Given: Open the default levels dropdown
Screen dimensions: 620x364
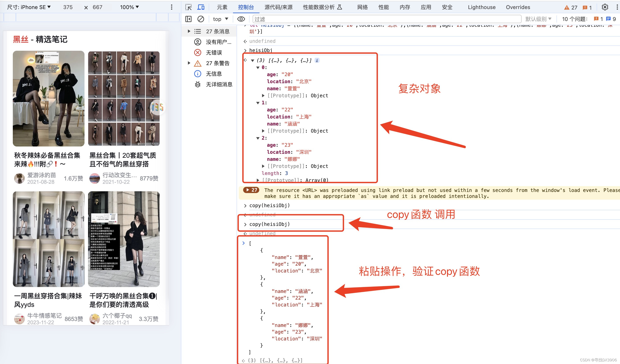Looking at the screenshot, I should click(x=538, y=19).
